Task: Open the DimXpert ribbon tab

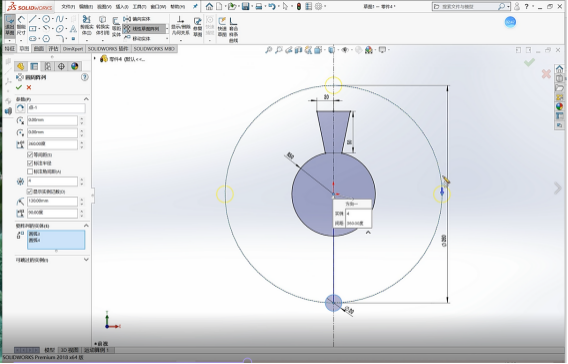Action: pos(73,49)
